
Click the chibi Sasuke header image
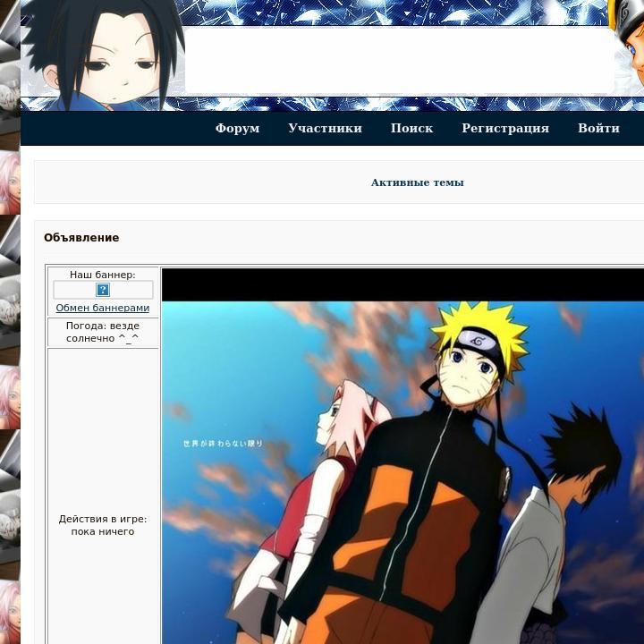[103, 55]
